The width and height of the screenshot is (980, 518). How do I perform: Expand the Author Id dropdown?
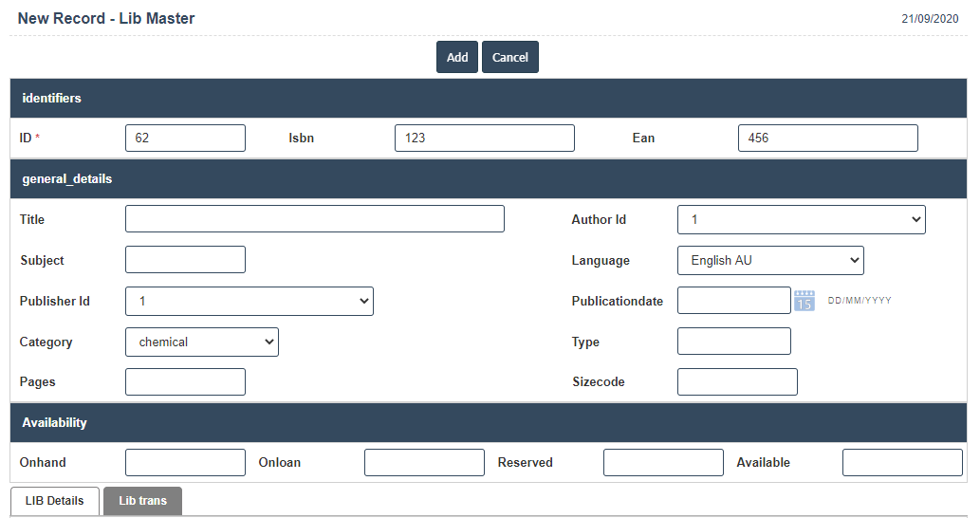[x=801, y=219]
